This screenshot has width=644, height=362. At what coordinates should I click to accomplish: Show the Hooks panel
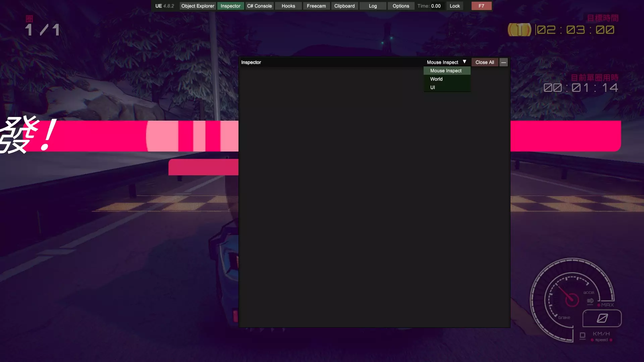pyautogui.click(x=288, y=6)
